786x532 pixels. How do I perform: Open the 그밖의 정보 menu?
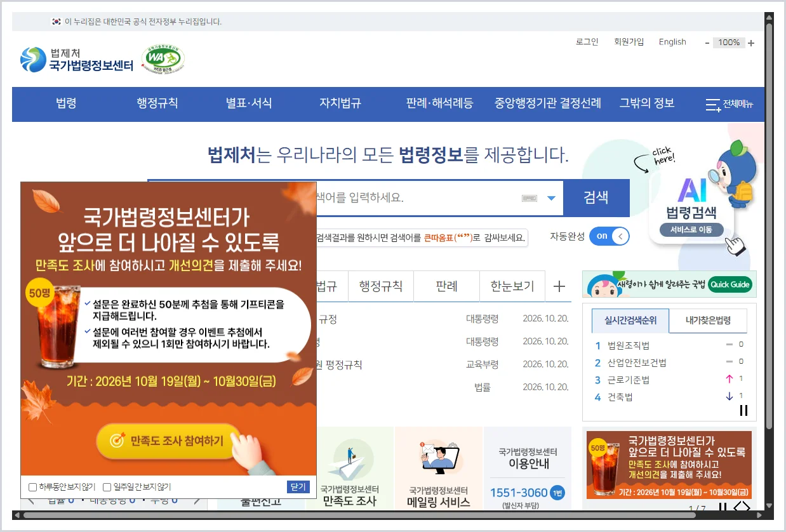pos(647,103)
